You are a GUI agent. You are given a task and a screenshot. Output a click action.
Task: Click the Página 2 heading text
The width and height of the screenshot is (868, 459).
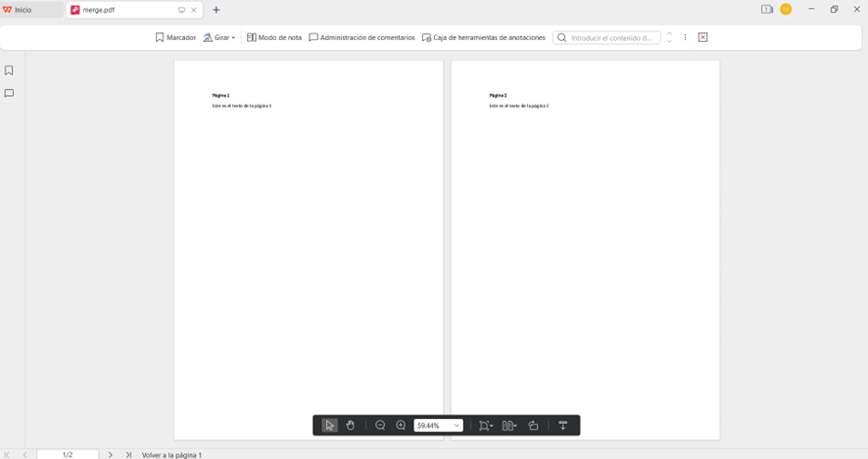coord(499,95)
